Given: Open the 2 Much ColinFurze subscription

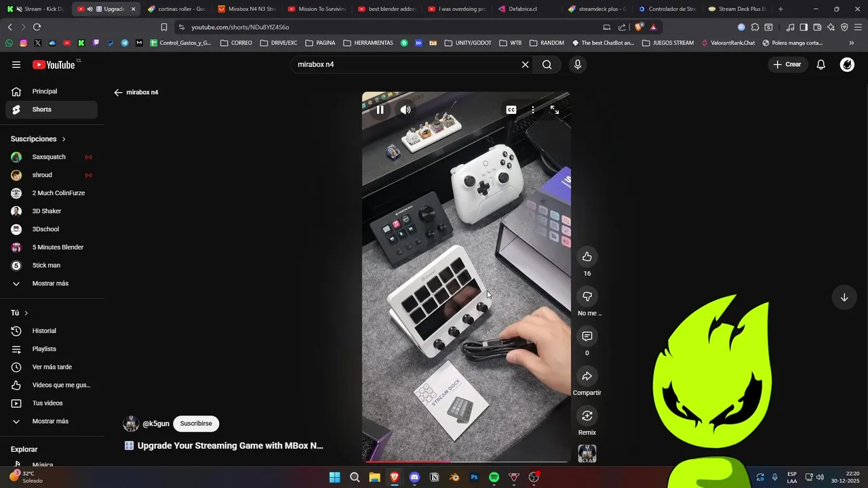Looking at the screenshot, I should point(52,193).
